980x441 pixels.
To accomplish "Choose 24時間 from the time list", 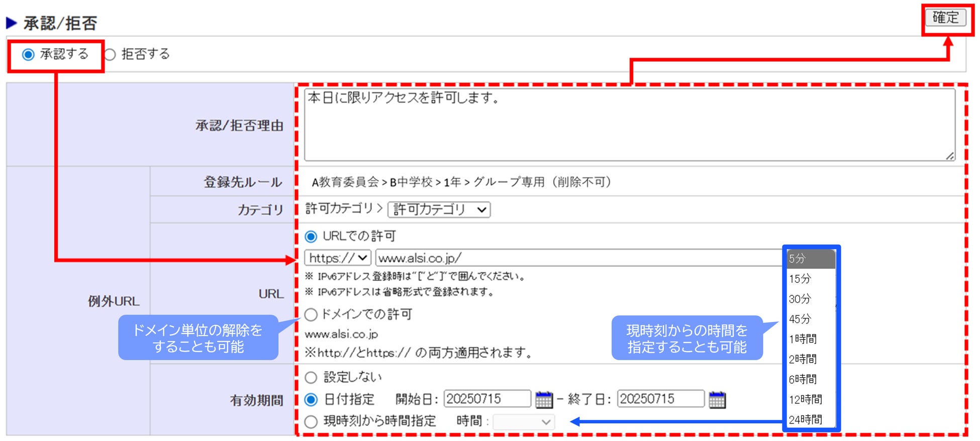I will tap(811, 419).
